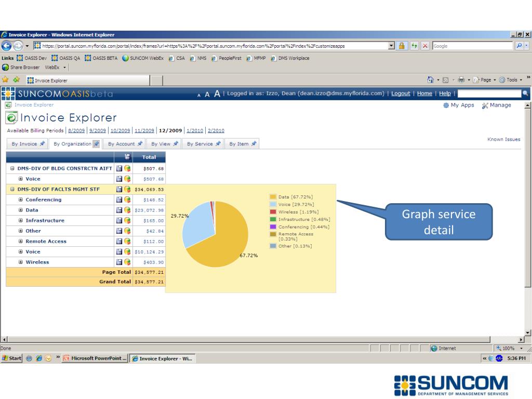Toggle pin on By Organization tab
The height and width of the screenshot is (399, 532).
point(96,143)
